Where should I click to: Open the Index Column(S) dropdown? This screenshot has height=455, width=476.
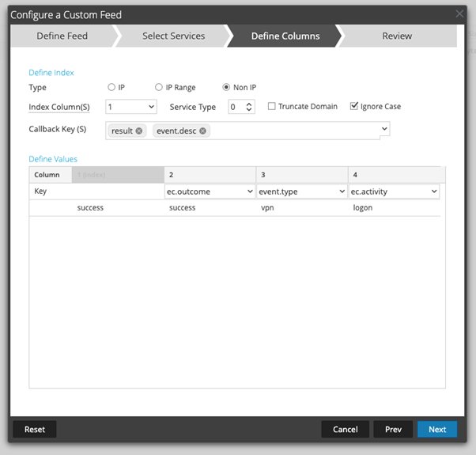[130, 107]
